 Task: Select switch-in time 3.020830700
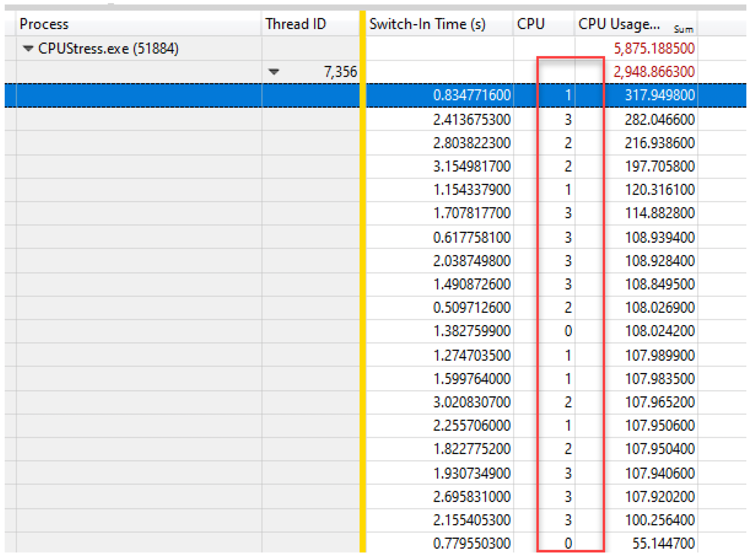pyautogui.click(x=472, y=402)
